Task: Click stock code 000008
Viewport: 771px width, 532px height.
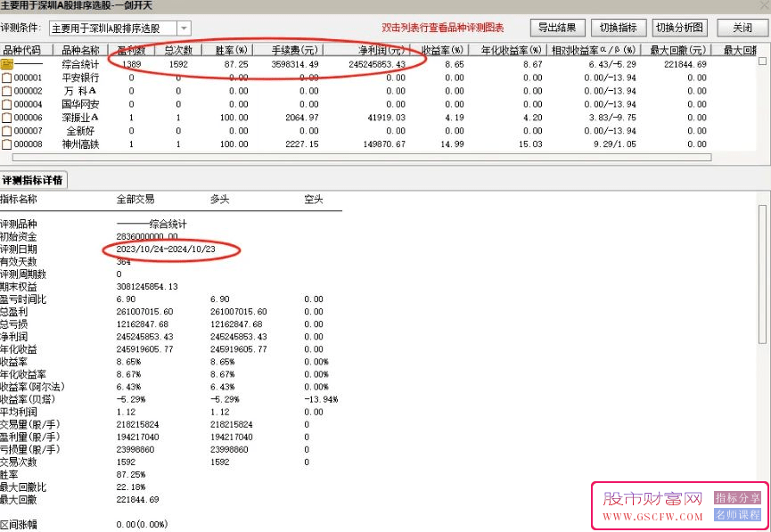Action: pos(28,144)
